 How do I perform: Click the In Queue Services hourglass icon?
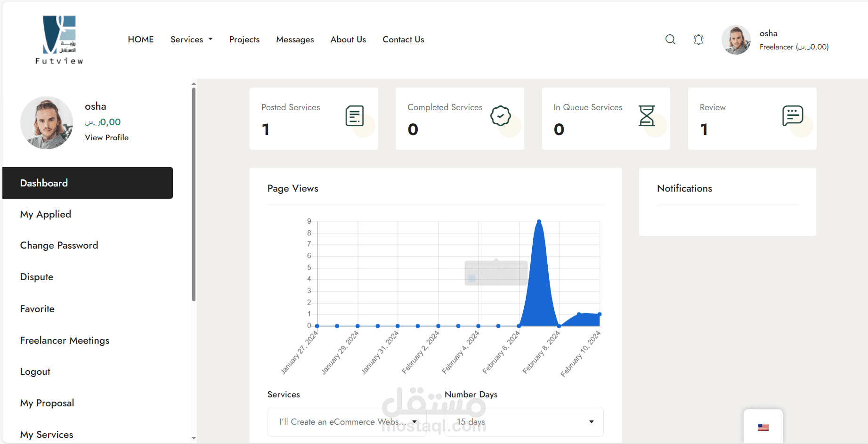coord(647,116)
